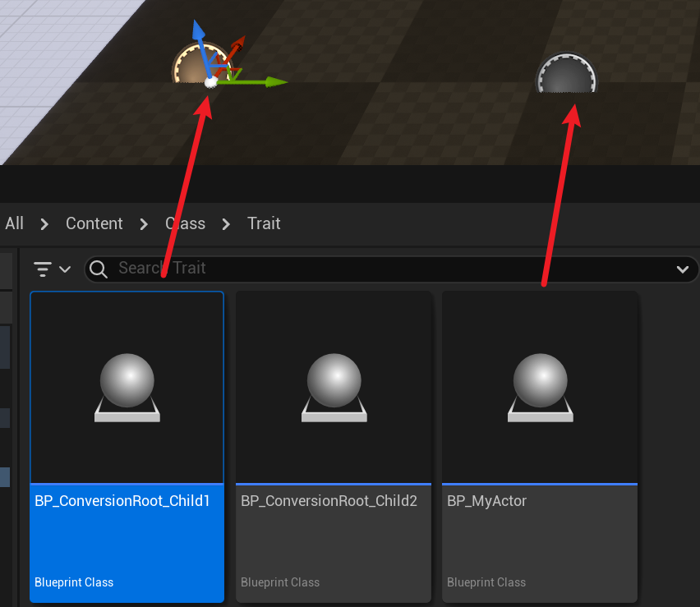Click the magnifying glass search icon
The height and width of the screenshot is (607, 700).
coord(99,269)
